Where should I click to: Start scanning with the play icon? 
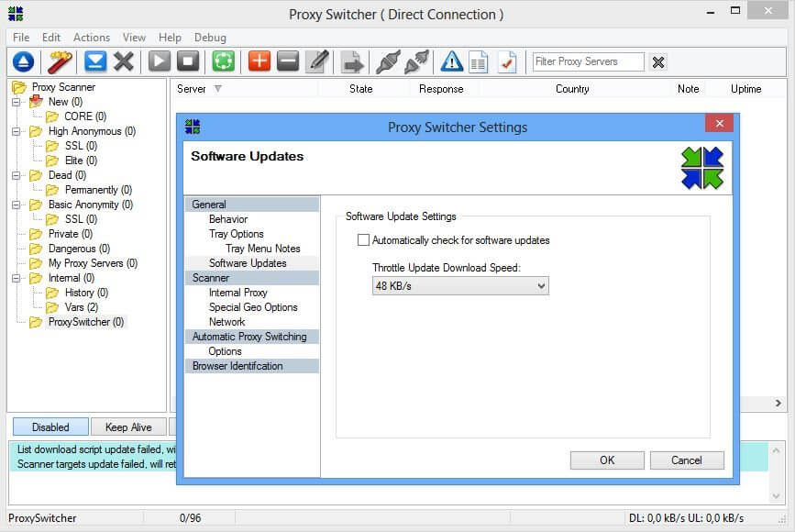160,61
